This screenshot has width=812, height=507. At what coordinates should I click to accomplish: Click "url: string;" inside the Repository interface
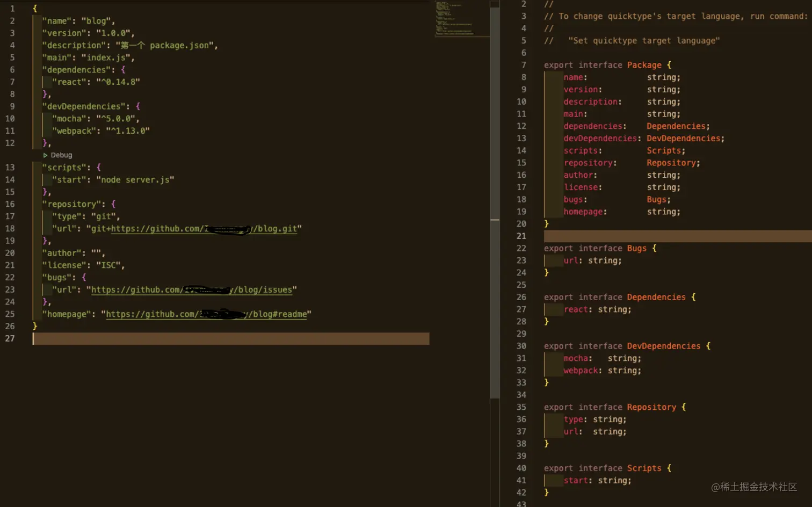coord(595,432)
